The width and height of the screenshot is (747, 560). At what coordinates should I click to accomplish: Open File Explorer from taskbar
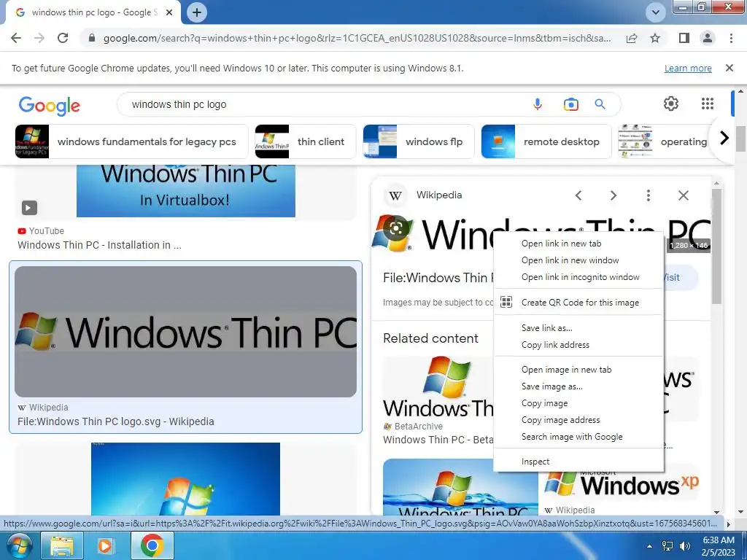click(x=62, y=545)
